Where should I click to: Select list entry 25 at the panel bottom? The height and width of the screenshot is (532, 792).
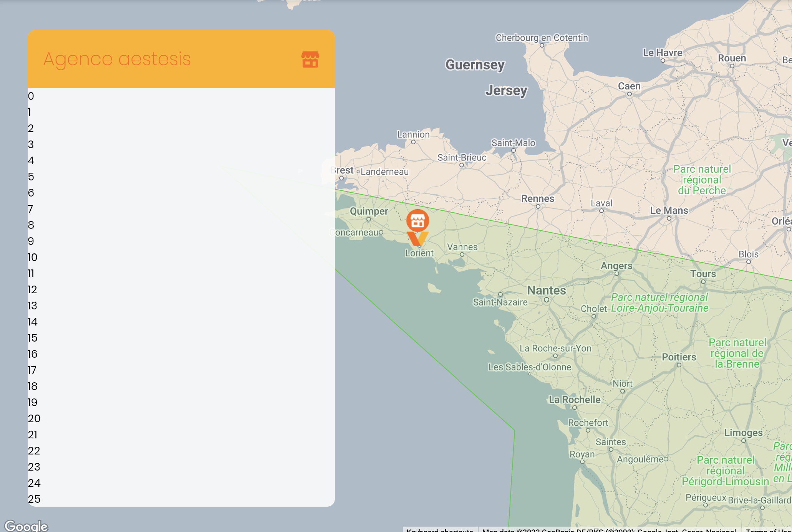tap(34, 499)
